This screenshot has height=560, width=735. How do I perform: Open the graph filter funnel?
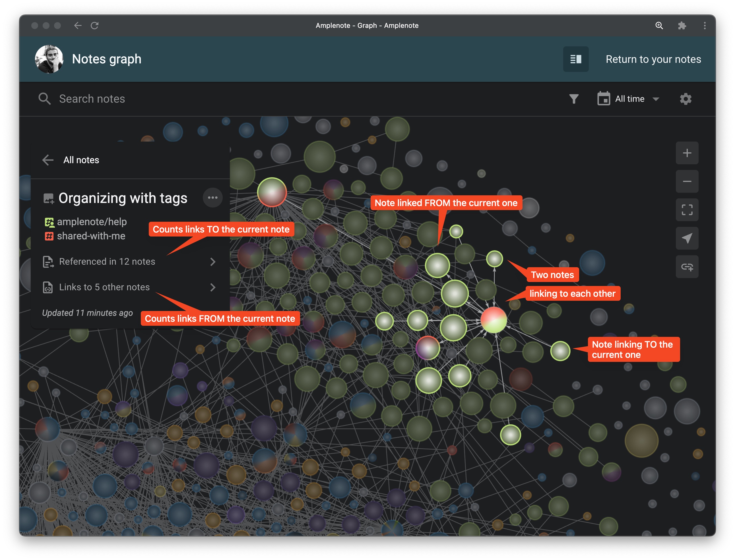pyautogui.click(x=574, y=99)
